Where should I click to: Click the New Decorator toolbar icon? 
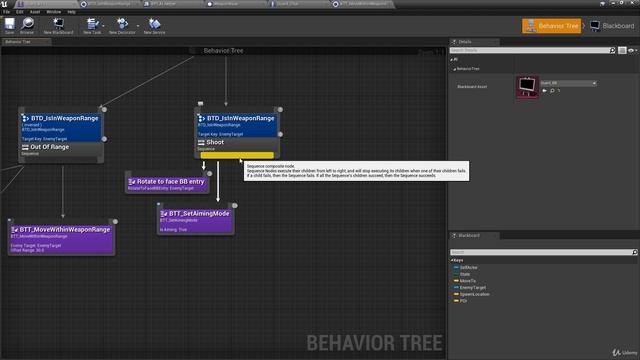[x=122, y=25]
